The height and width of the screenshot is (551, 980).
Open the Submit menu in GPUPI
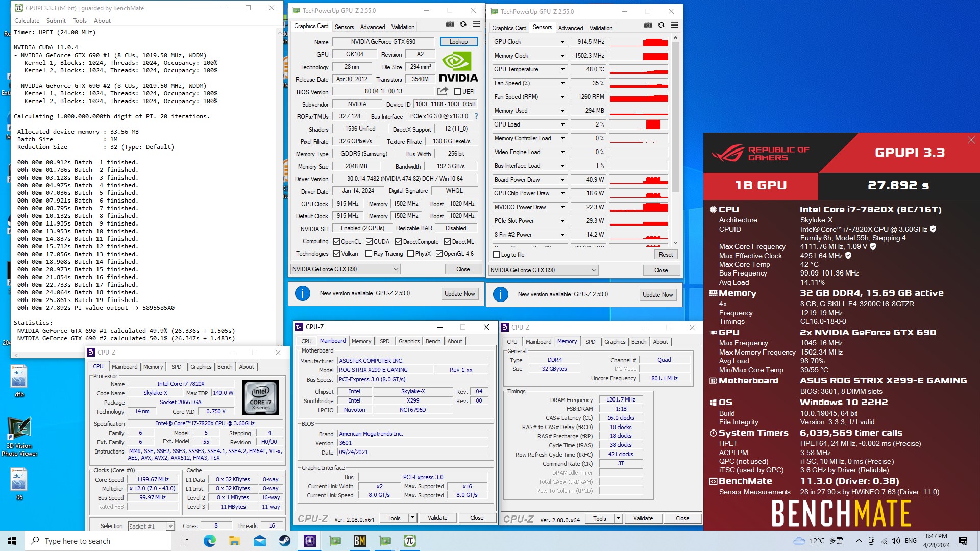(x=56, y=21)
